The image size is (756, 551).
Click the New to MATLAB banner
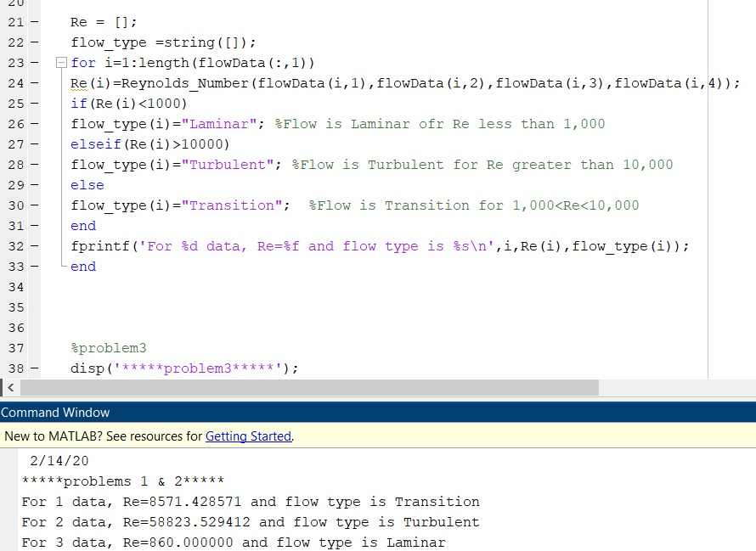pyautogui.click(x=102, y=436)
